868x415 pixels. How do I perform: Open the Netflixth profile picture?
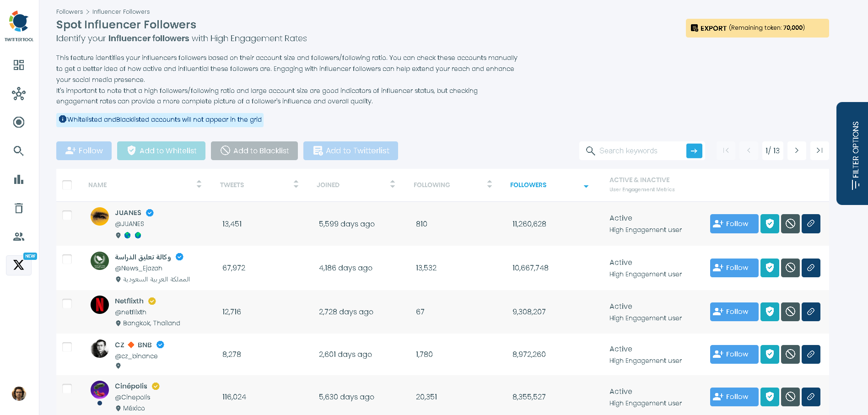pos(100,305)
